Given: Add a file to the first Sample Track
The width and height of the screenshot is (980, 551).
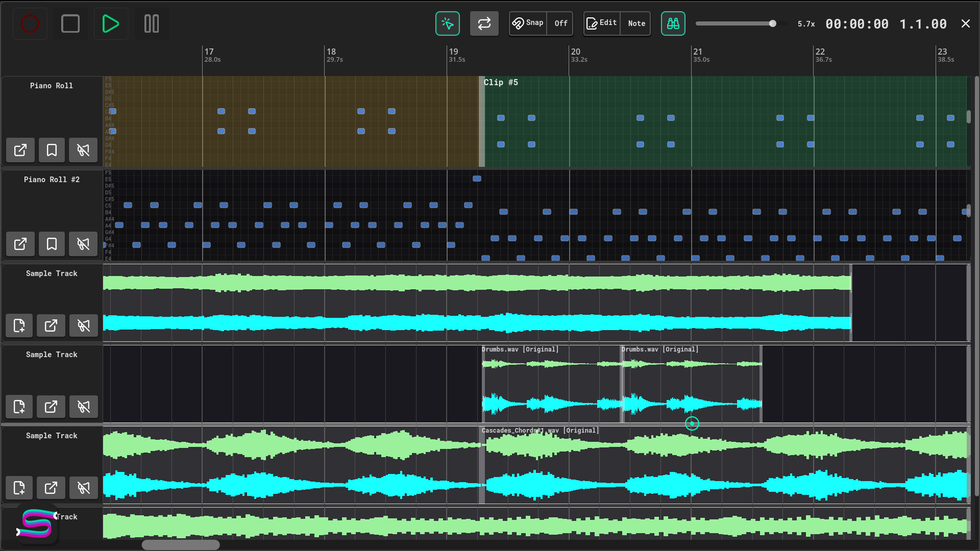Looking at the screenshot, I should coord(19,325).
